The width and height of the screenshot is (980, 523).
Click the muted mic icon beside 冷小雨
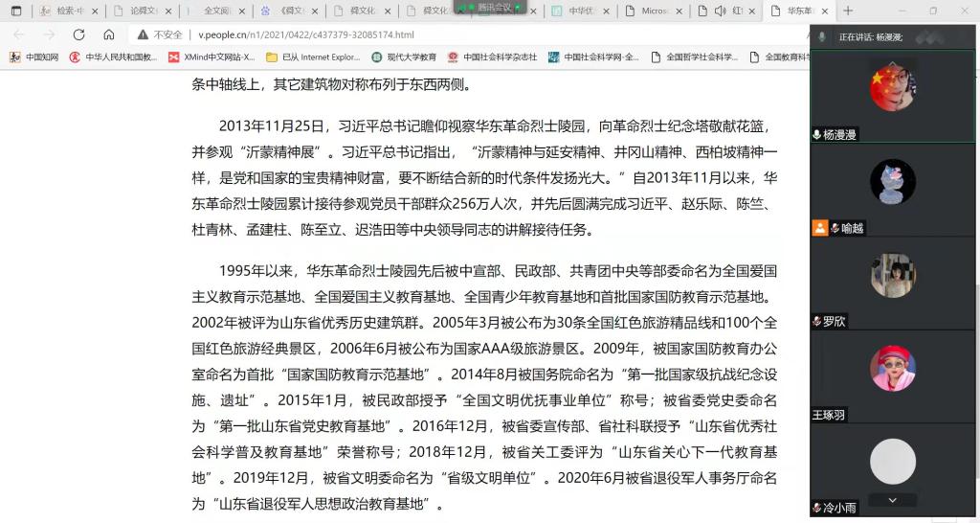point(816,508)
